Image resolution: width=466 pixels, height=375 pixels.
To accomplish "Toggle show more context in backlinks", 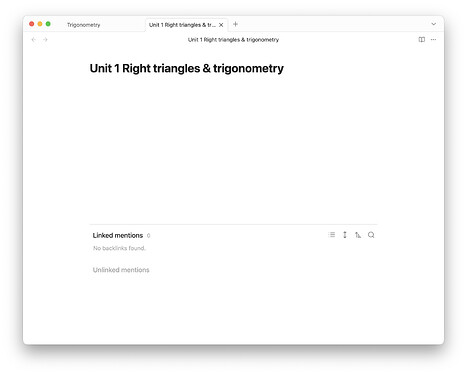I will [x=345, y=235].
